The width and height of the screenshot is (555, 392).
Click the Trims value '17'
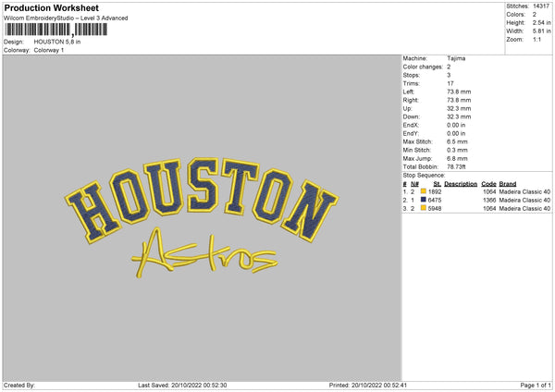[450, 83]
